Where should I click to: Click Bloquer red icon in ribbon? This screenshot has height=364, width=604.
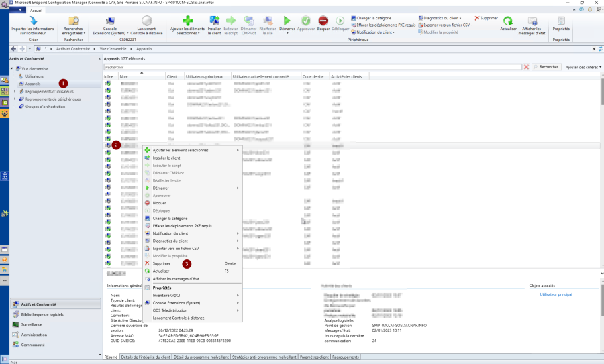pos(323,20)
